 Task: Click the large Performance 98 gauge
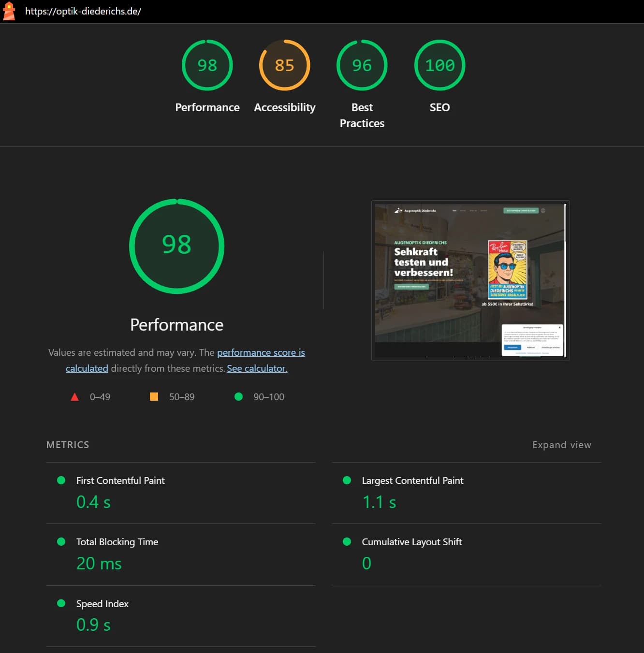point(176,246)
